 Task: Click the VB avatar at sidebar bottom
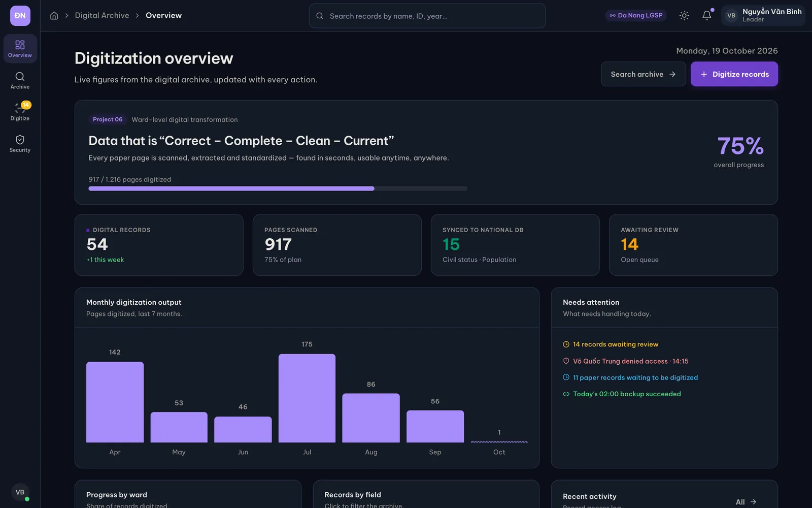[x=20, y=492]
